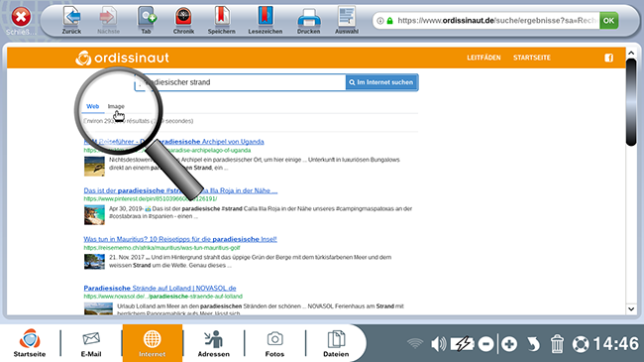
Task: Open the E-Mail app in the bottom bar
Action: coord(91,343)
